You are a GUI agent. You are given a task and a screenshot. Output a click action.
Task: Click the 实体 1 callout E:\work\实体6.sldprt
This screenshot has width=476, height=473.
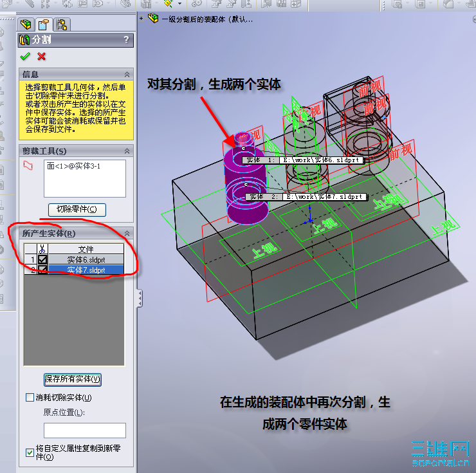[x=303, y=160]
